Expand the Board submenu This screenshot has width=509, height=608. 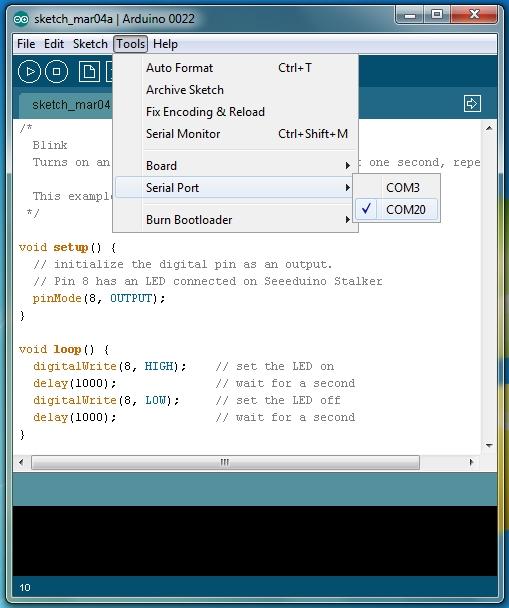[x=236, y=166]
